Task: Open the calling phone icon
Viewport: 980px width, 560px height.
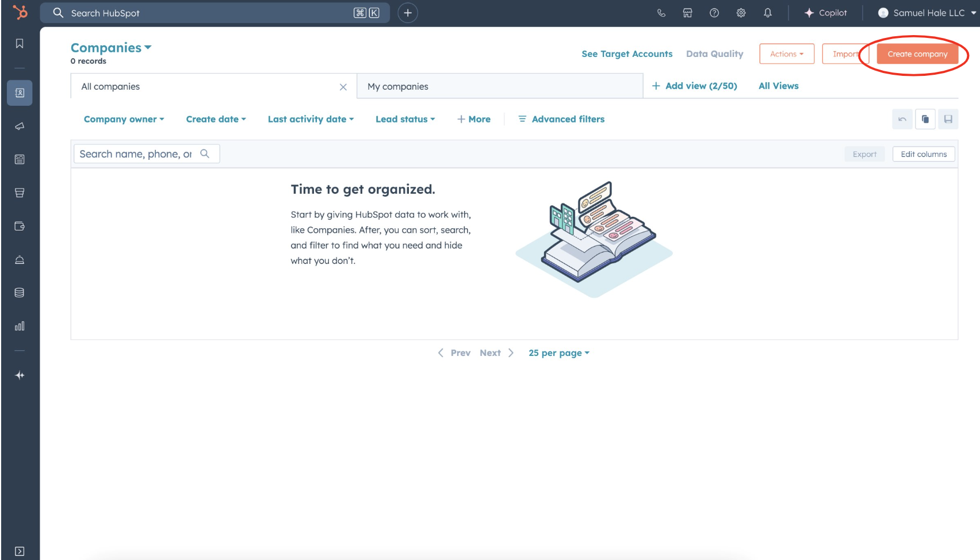Action: pyautogui.click(x=661, y=13)
